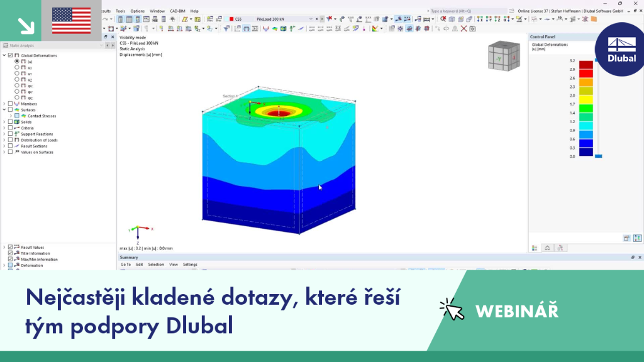
Task: Click the Dlubal logo badge
Action: tap(621, 49)
